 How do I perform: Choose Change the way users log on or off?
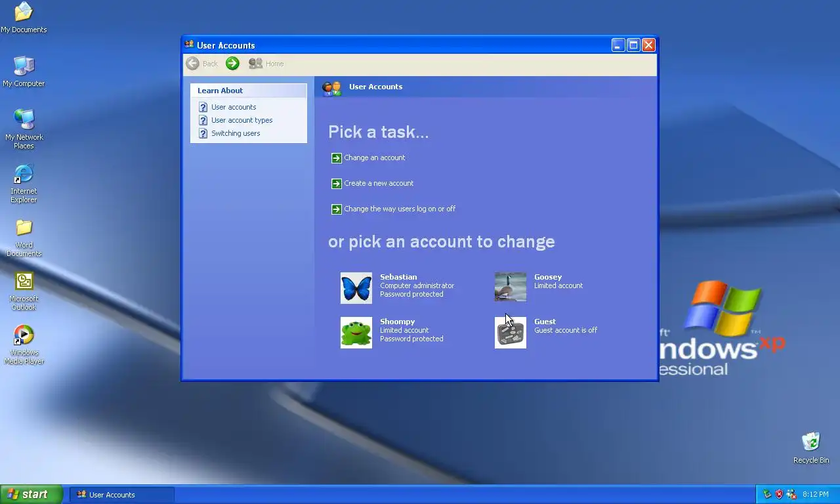pos(400,209)
